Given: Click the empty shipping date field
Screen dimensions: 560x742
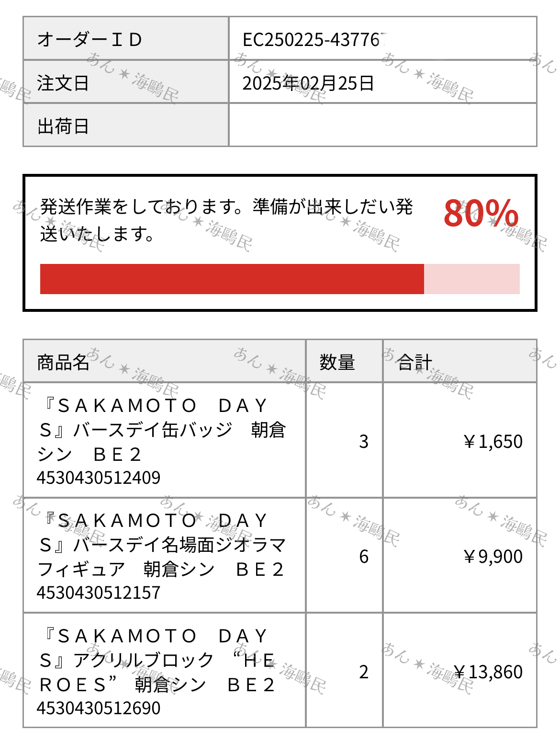Looking at the screenshot, I should (383, 125).
